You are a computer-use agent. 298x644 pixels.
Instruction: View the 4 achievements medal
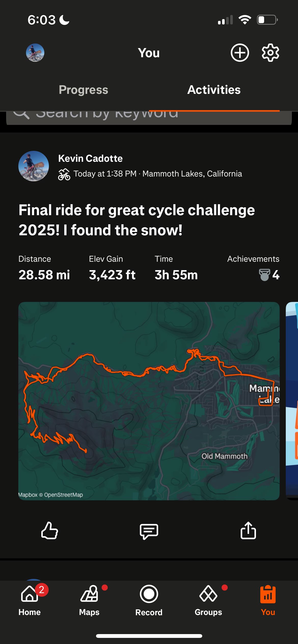269,275
